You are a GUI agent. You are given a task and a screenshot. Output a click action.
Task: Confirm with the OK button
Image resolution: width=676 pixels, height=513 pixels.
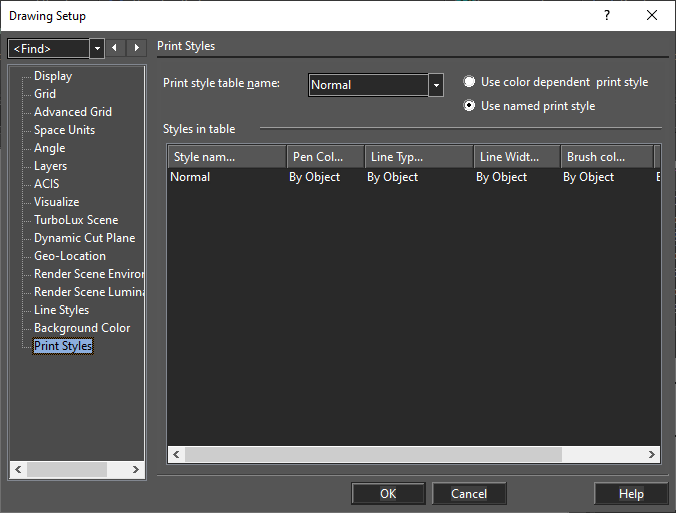click(x=388, y=494)
